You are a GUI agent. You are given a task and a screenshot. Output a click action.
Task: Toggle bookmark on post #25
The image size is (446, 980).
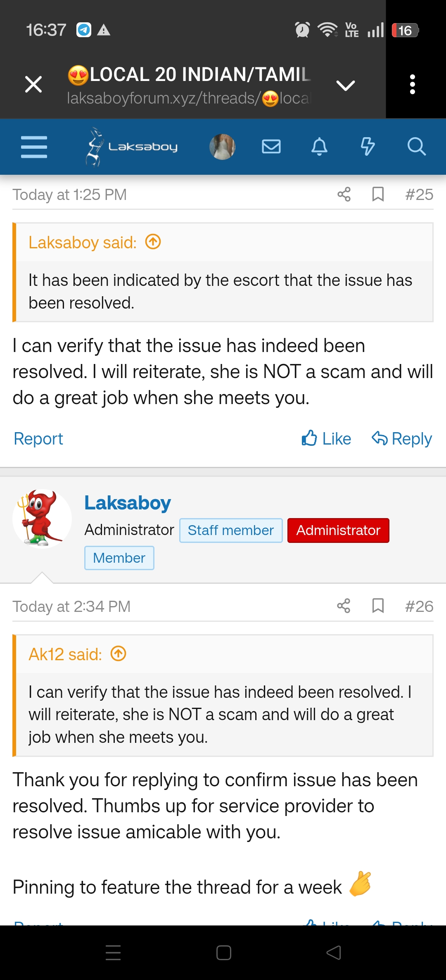378,194
